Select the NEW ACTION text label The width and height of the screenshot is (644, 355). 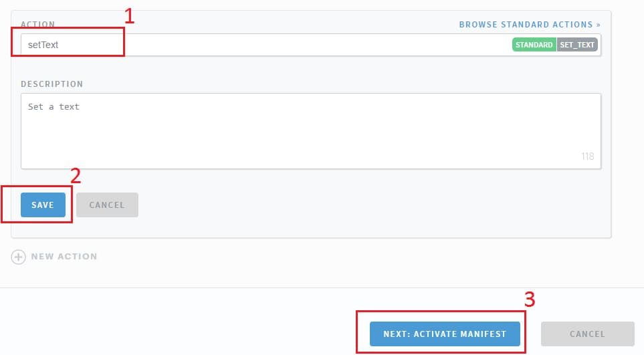tap(64, 257)
